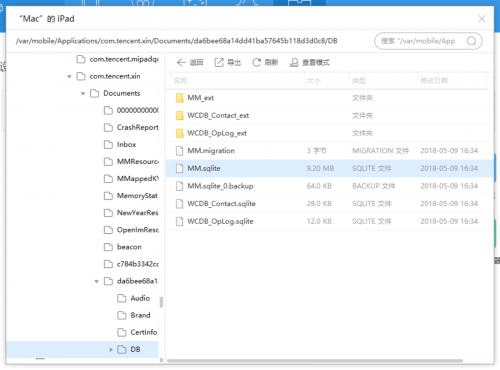500x370 pixels.
Task: Click the WCDB_Contact_ext folder icon
Action: [180, 115]
